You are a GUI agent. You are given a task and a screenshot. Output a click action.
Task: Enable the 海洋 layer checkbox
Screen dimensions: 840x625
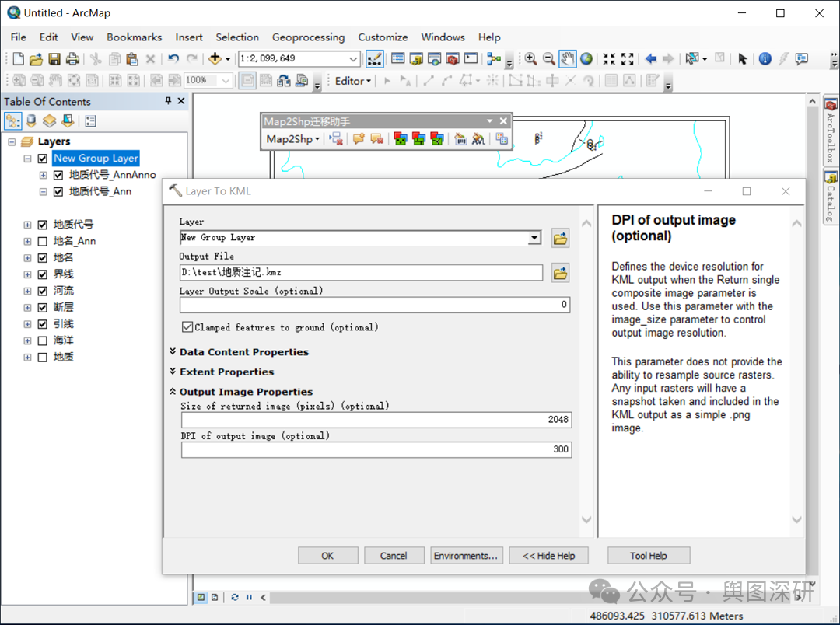click(x=43, y=340)
